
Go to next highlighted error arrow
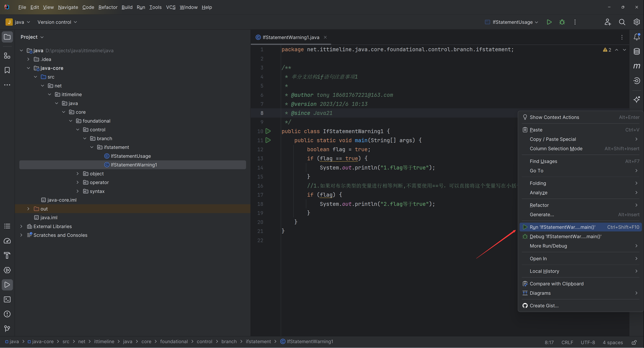click(x=624, y=50)
